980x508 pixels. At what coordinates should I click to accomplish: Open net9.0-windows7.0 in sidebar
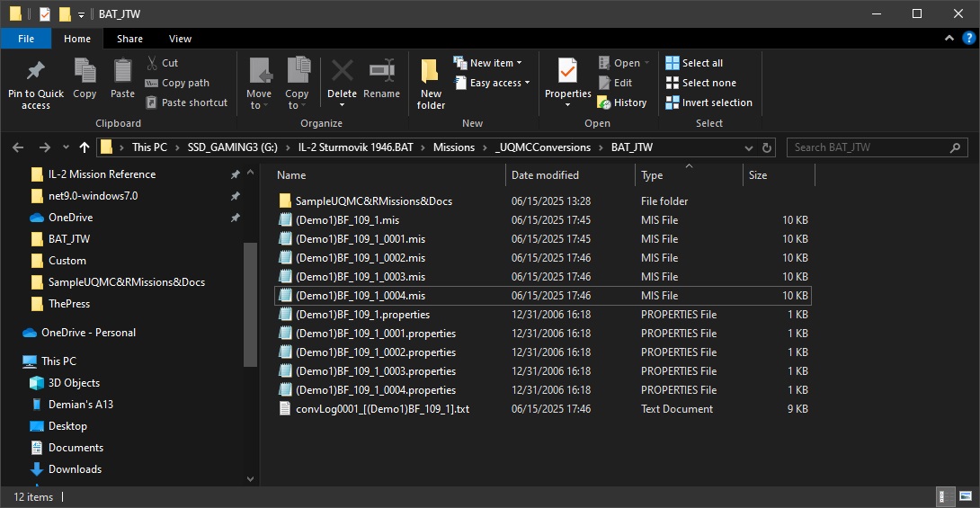94,196
